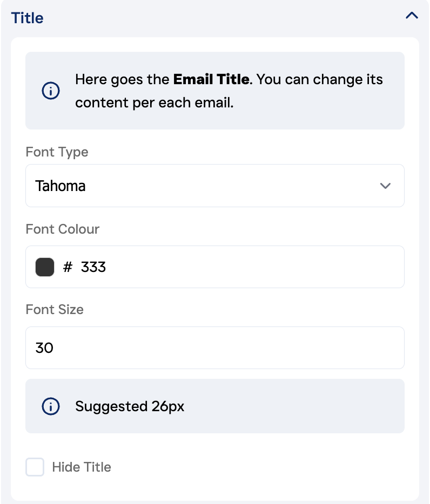This screenshot has height=504, width=430.
Task: Select the Tahoma font type value
Action: pos(61,186)
